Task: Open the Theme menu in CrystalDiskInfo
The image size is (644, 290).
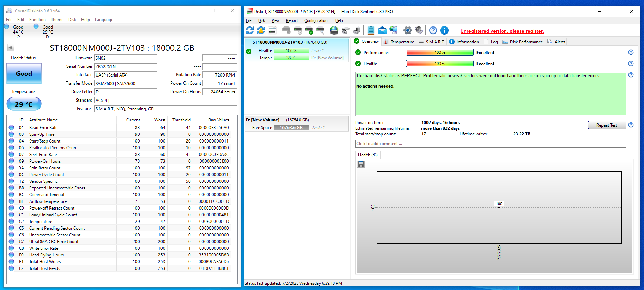Action: pos(57,20)
